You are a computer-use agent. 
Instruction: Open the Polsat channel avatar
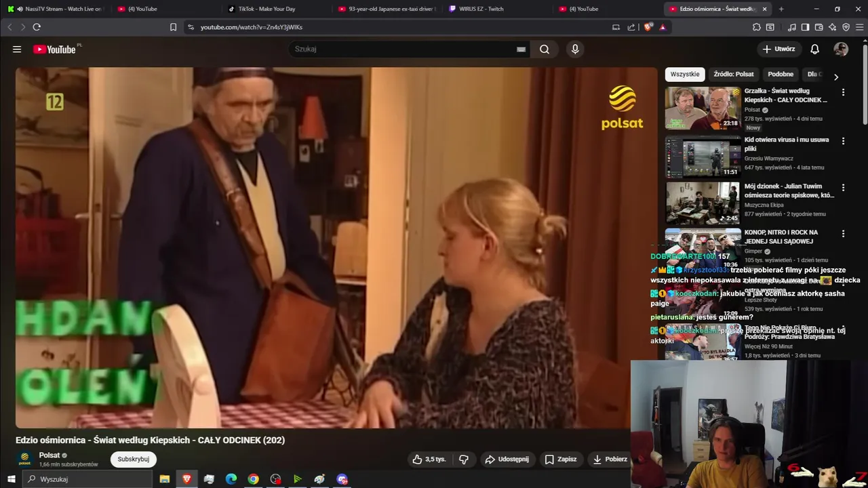pos(25,460)
